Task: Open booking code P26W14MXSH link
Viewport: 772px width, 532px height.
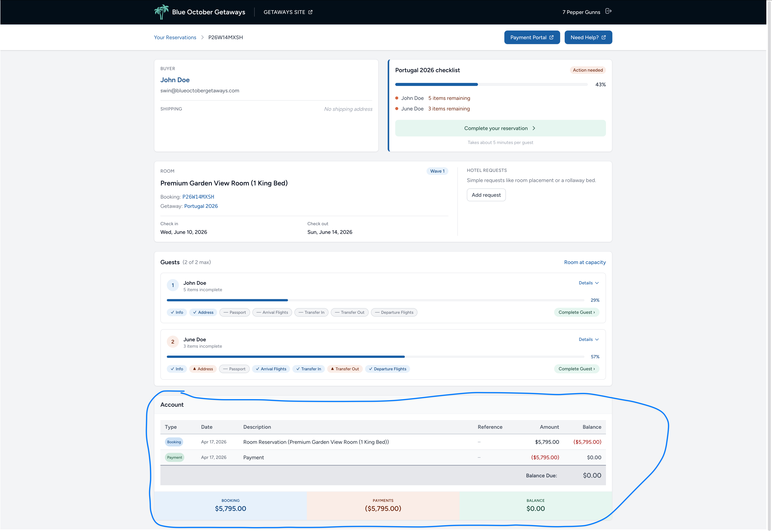Action: click(198, 197)
